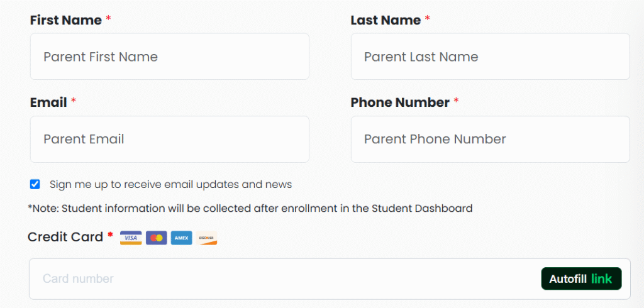Viewport: 644px width, 308px height.
Task: Activate the Parent Phone Number field
Action: click(490, 139)
